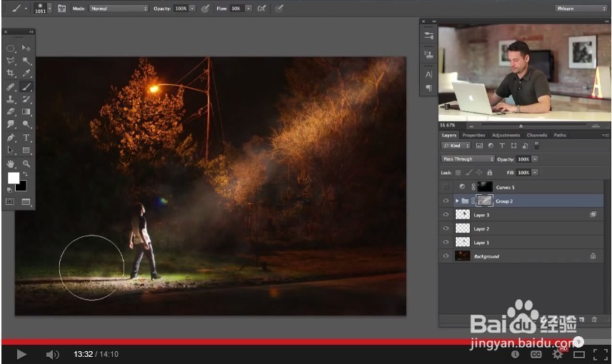
Task: Filter for pixel layers
Action: click(x=479, y=146)
